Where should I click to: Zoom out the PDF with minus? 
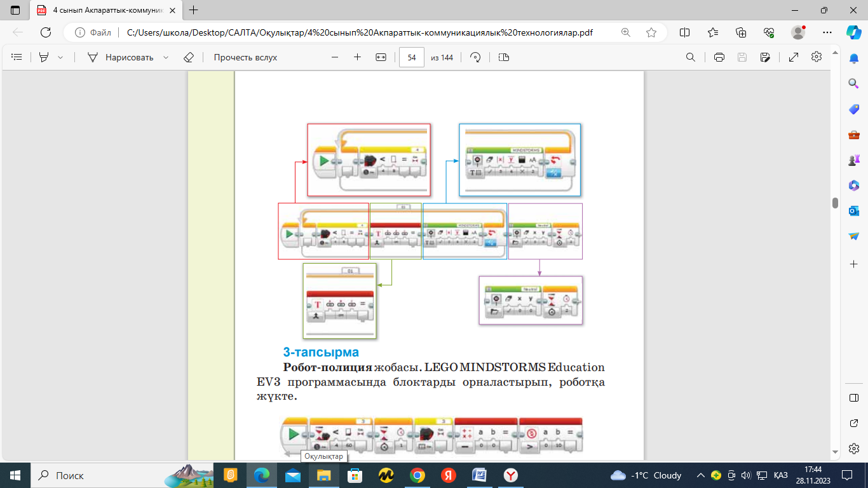[335, 57]
